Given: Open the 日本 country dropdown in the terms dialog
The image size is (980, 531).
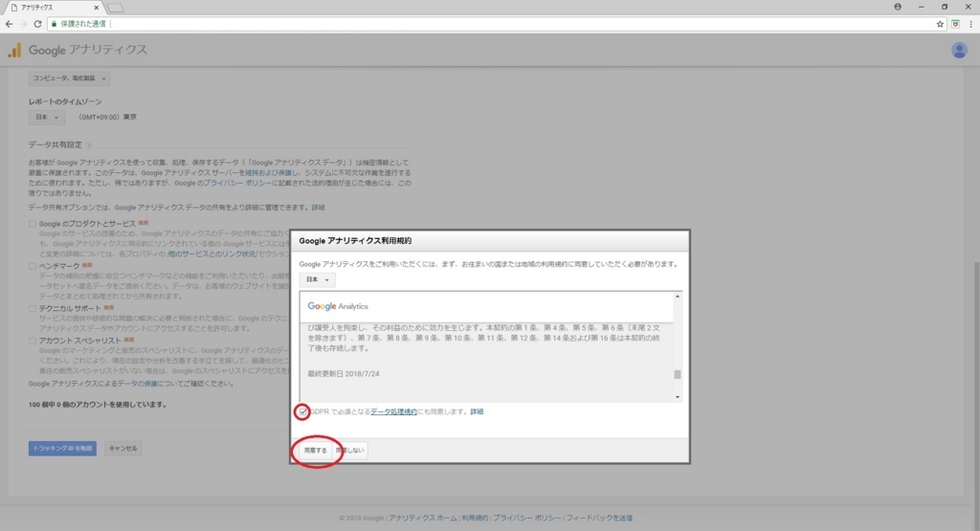Looking at the screenshot, I should pos(317,279).
